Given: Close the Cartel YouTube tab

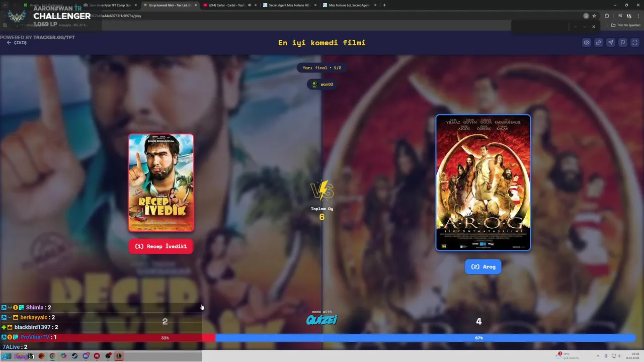Looking at the screenshot, I should pyautogui.click(x=256, y=5).
